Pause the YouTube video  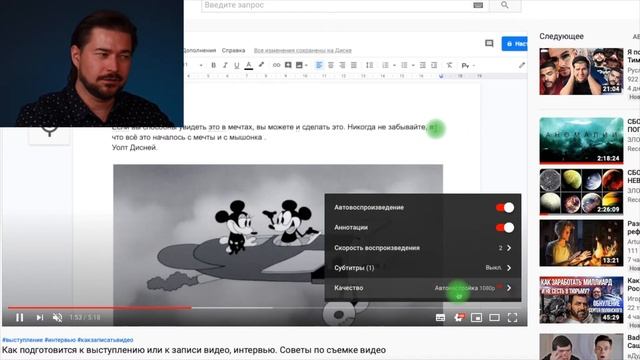point(19,317)
